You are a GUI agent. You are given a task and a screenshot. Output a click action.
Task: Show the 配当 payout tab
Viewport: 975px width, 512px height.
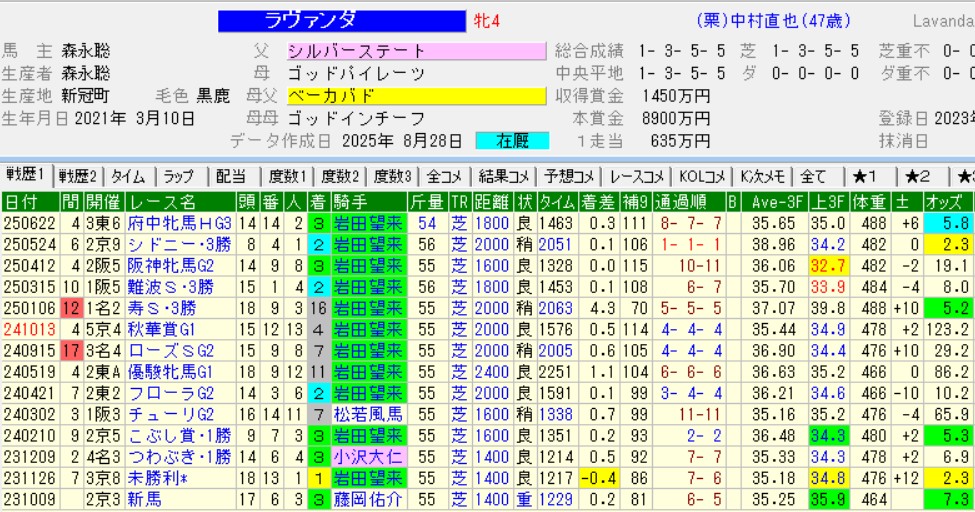[x=230, y=177]
